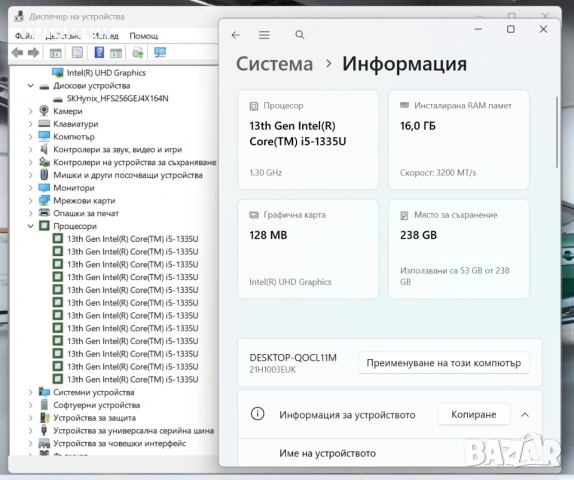Click the scan for hardware changes monitor icon
This screenshot has width=574, height=480.
point(160,53)
